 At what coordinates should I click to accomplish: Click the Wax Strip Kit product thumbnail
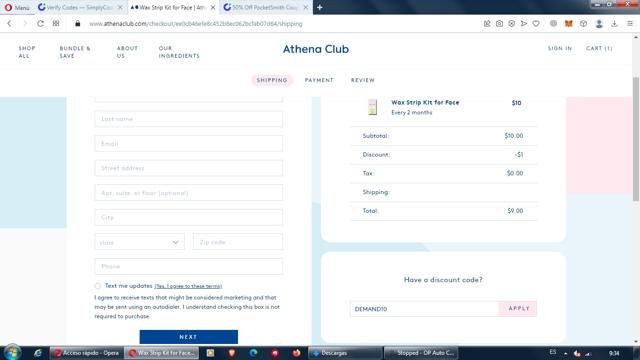click(372, 107)
